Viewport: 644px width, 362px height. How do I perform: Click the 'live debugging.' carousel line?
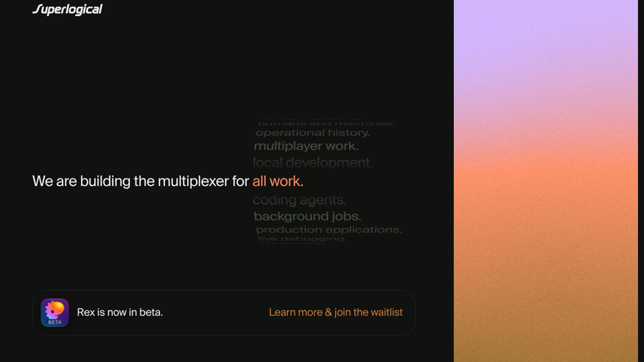(302, 239)
